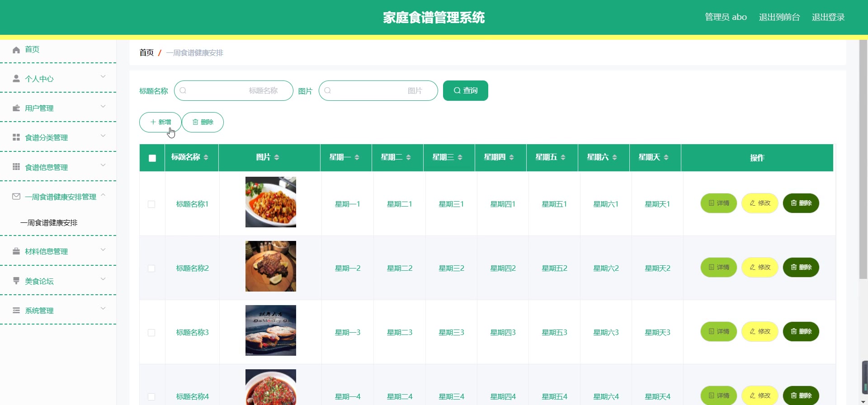Viewport: 868px width, 405px height.
Task: Toggle the select-all checkbox in table header
Action: tap(152, 158)
